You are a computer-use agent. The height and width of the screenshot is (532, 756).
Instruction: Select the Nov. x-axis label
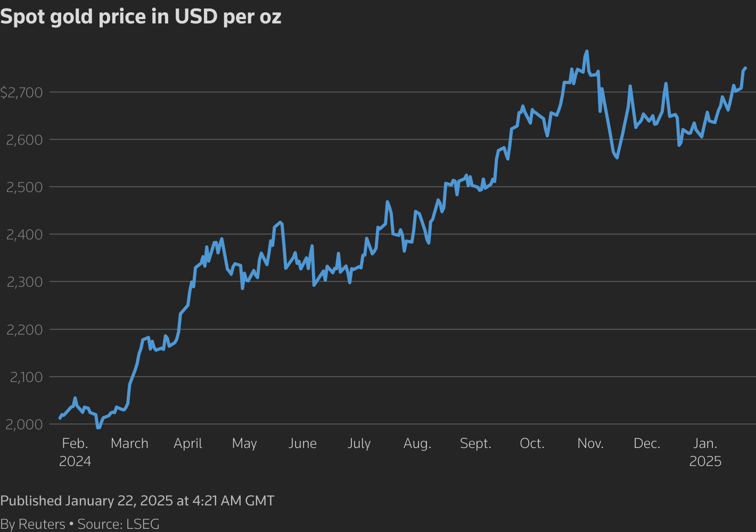click(x=590, y=443)
